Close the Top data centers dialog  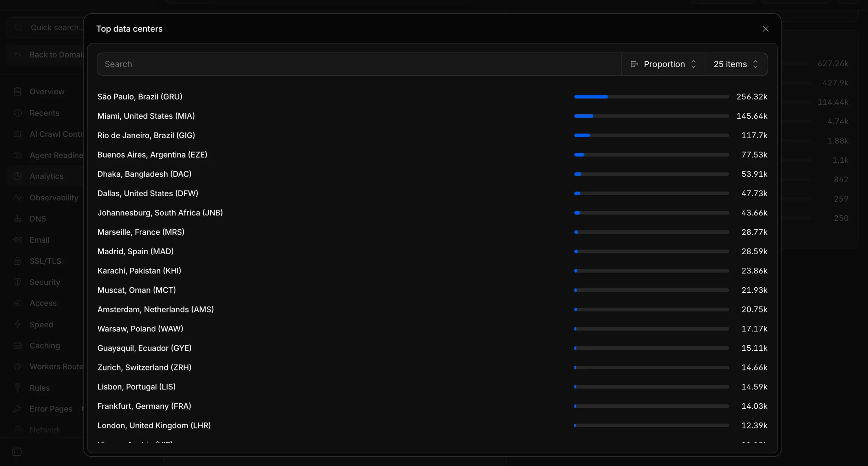click(x=765, y=29)
